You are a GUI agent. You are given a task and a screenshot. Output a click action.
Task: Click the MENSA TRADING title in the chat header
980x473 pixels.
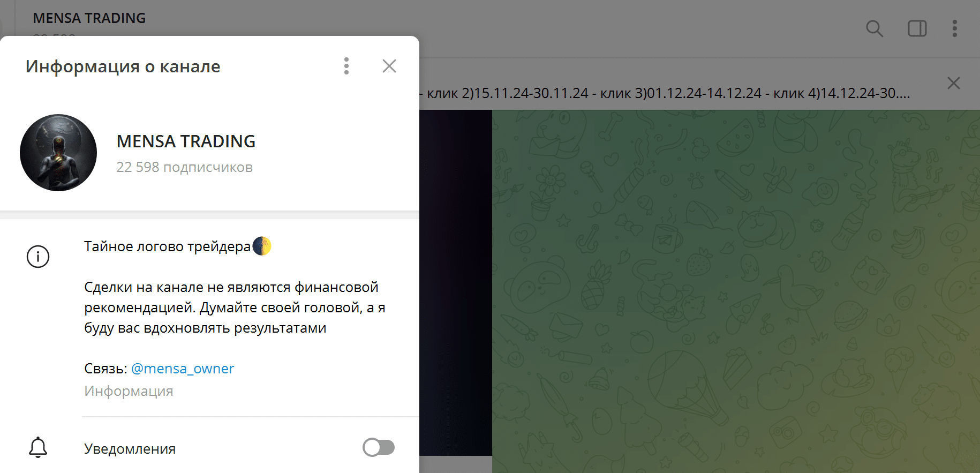click(89, 18)
